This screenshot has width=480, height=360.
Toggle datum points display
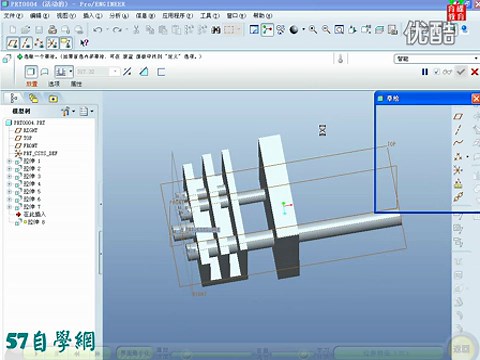click(39, 43)
